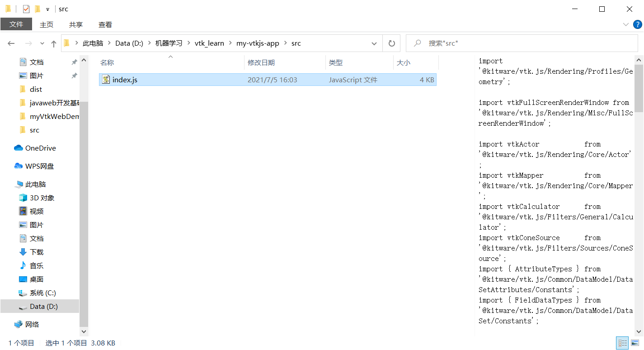Image resolution: width=644 pixels, height=350 pixels.
Task: Switch to large thumbnail view in the status bar
Action: coord(635,343)
